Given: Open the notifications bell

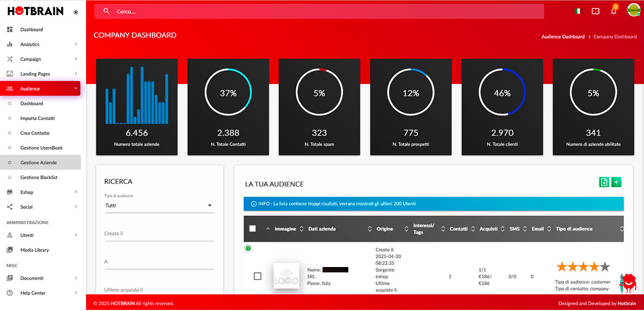Looking at the screenshot, I should click(x=613, y=11).
